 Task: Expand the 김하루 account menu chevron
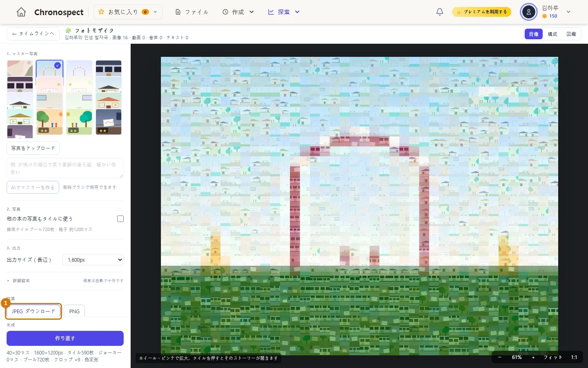[568, 12]
